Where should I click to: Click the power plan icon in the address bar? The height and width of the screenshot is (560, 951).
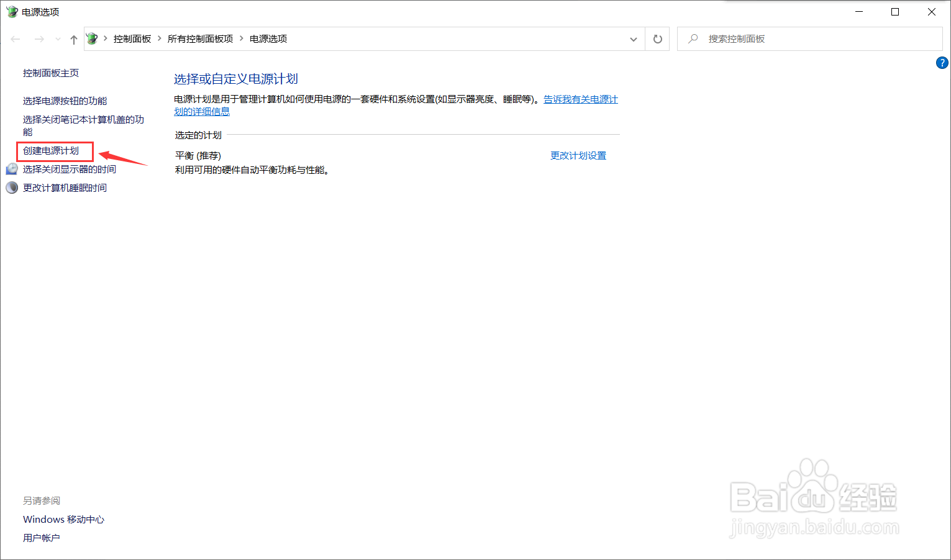click(x=91, y=38)
